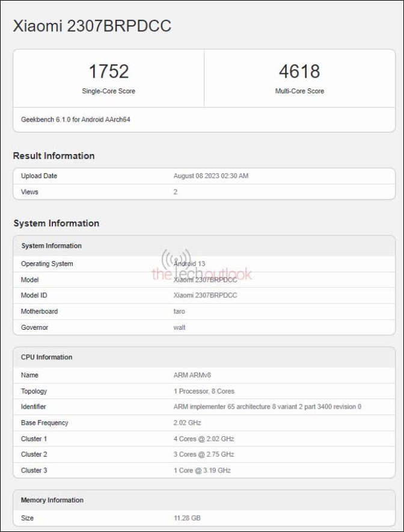Click the Memory Information table header
This screenshot has height=532, width=404.
[52, 500]
